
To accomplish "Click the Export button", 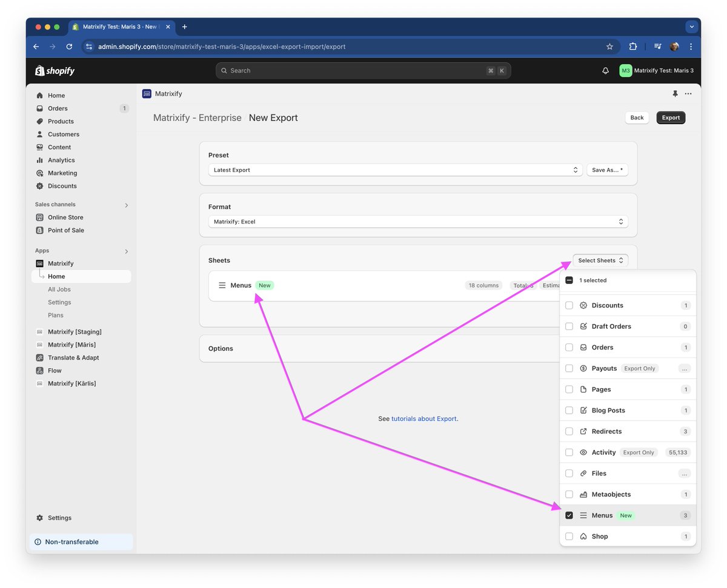I will click(671, 117).
